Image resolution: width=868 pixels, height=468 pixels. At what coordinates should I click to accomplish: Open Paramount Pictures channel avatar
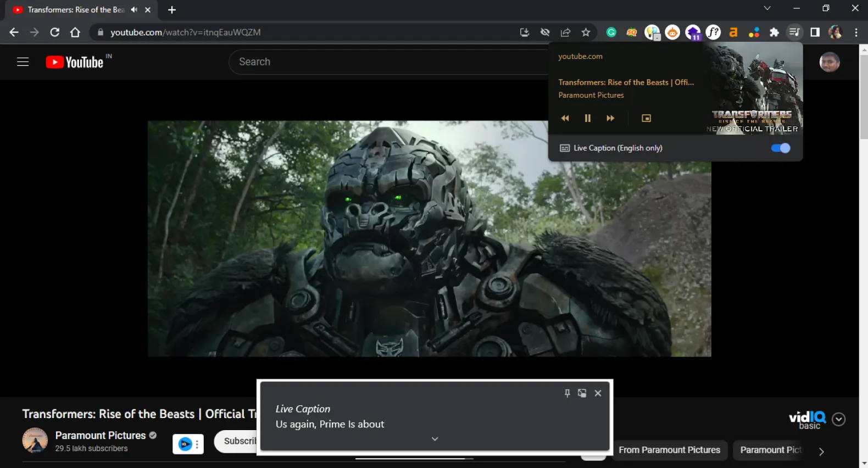35,441
